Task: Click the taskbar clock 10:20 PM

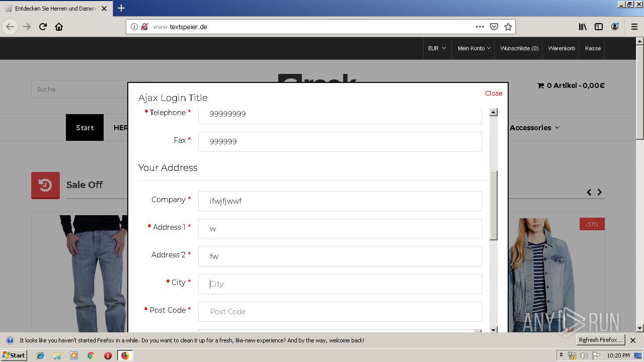Action: [x=618, y=355]
